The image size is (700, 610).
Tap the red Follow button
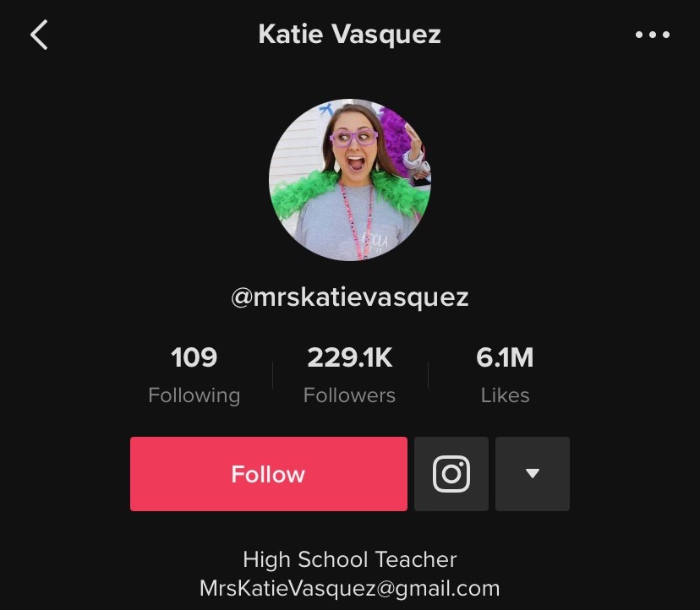(x=268, y=474)
